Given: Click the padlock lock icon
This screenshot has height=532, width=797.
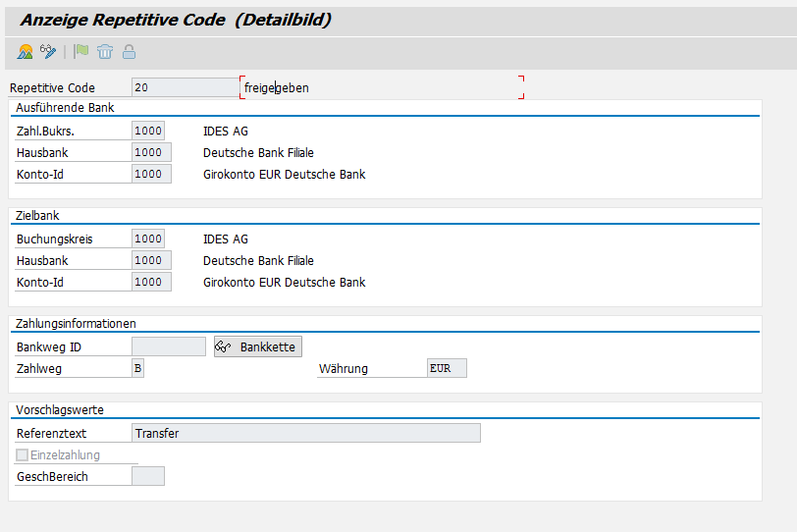Looking at the screenshot, I should [129, 51].
